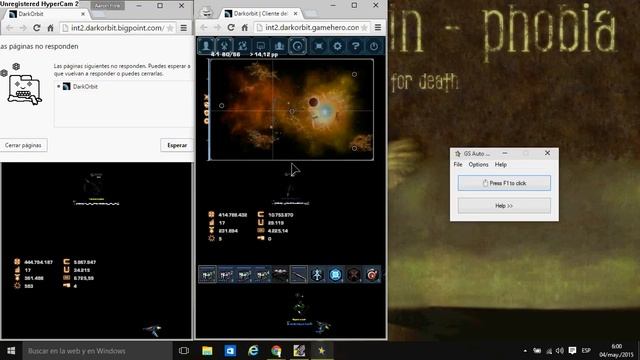Open Task View on taskbar
The width and height of the screenshot is (640, 360).
coord(184,351)
